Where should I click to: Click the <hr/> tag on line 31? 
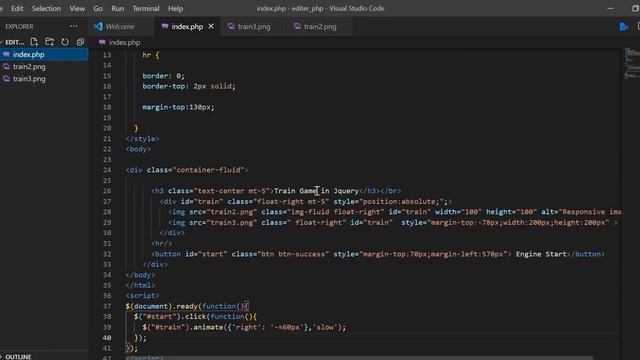pos(162,244)
